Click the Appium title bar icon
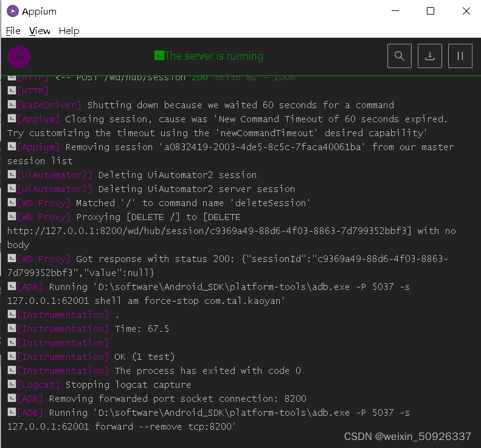 [13, 12]
